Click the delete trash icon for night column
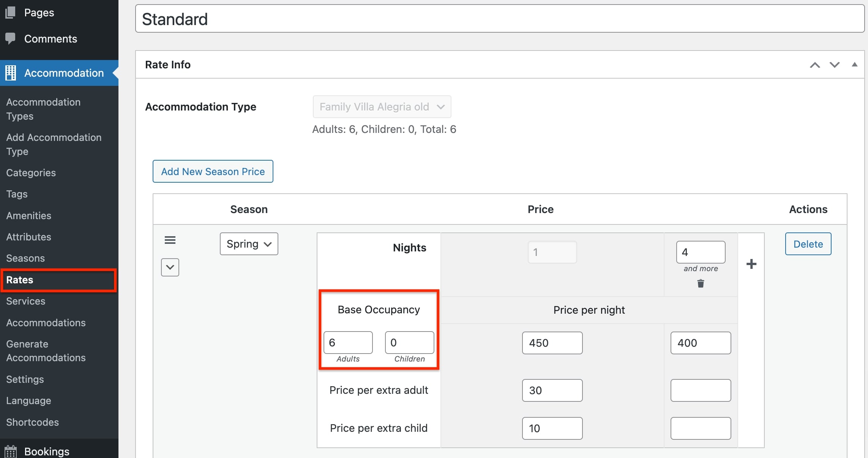 coord(701,283)
